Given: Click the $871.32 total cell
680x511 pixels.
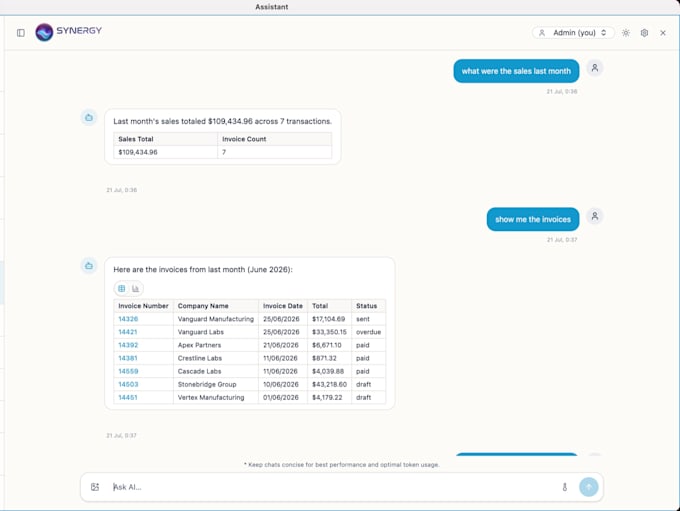Looking at the screenshot, I should 329,358.
